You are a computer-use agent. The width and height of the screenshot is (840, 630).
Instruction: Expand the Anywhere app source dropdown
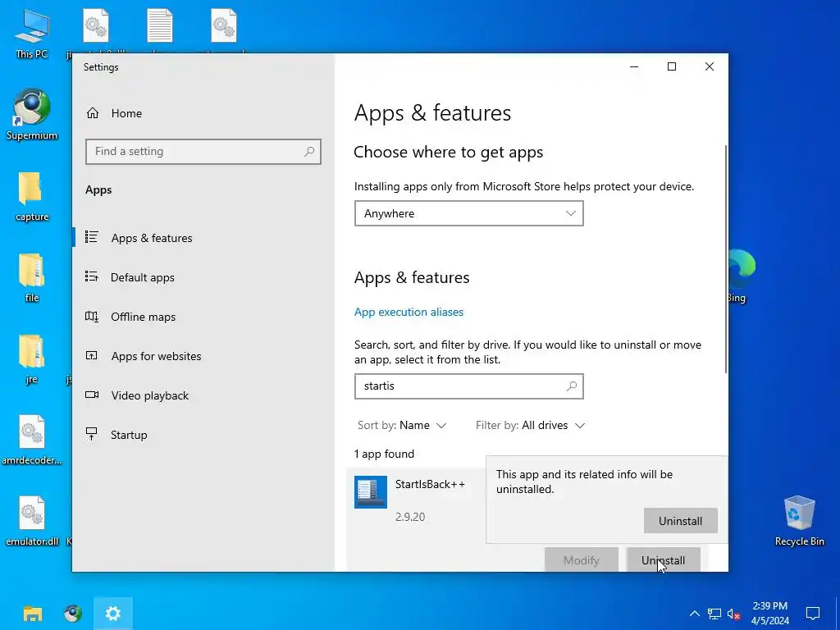point(468,213)
